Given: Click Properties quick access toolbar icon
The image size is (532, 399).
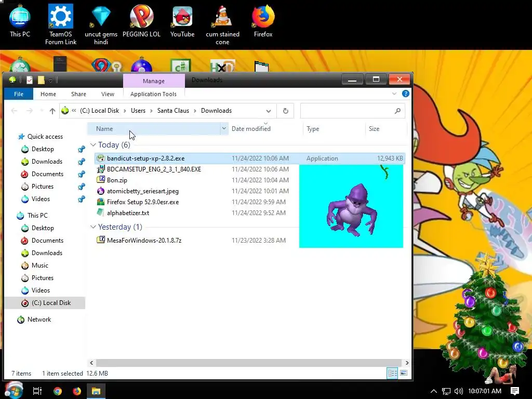Looking at the screenshot, I should [x=30, y=80].
